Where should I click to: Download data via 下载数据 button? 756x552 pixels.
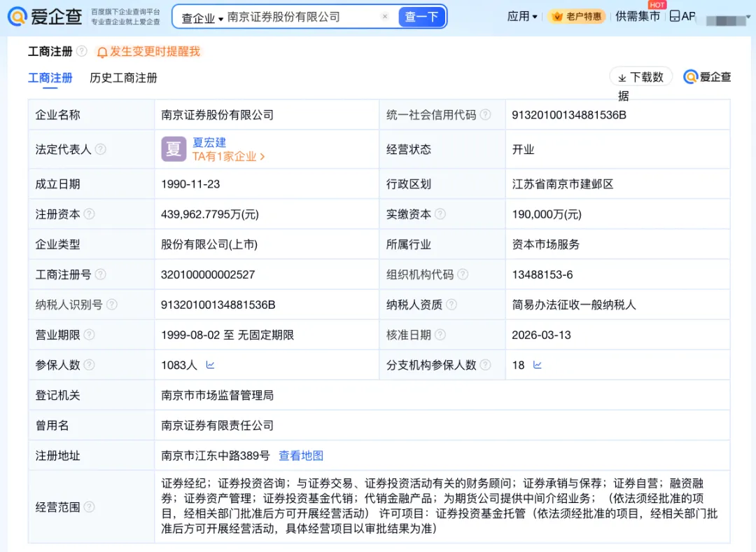pyautogui.click(x=641, y=77)
